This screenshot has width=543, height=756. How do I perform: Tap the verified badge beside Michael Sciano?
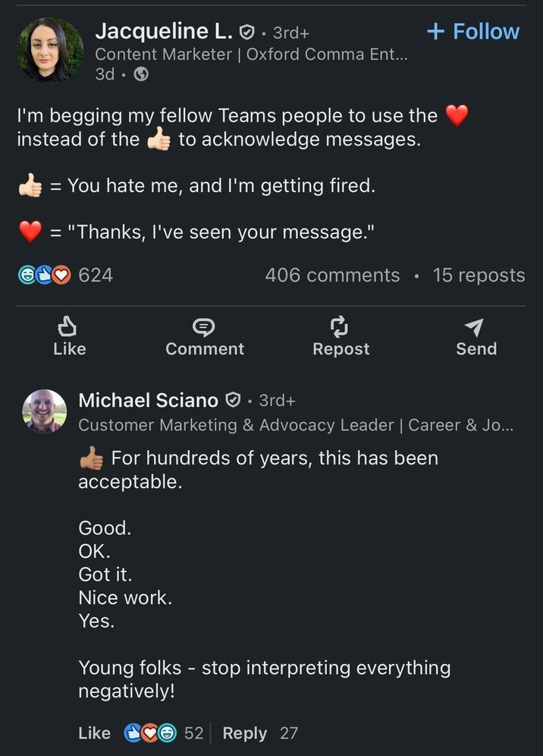tap(233, 400)
